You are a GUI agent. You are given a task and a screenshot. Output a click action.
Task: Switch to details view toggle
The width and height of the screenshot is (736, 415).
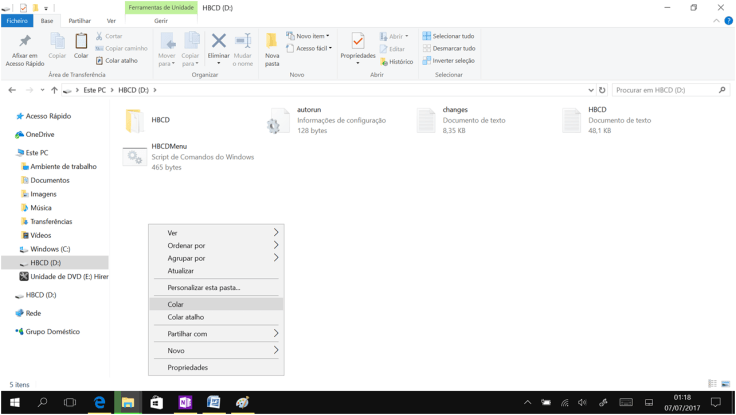coord(712,384)
